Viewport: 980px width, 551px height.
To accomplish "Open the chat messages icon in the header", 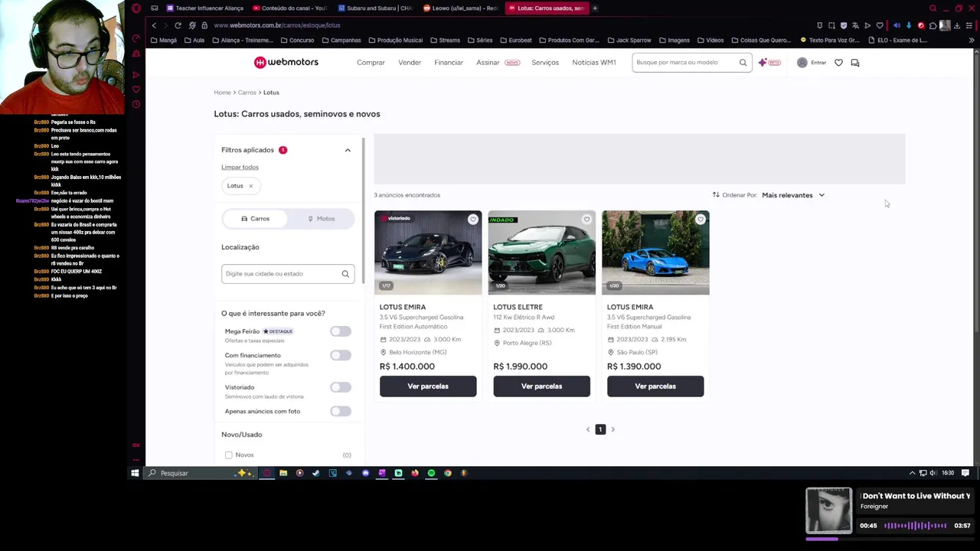I will click(855, 63).
